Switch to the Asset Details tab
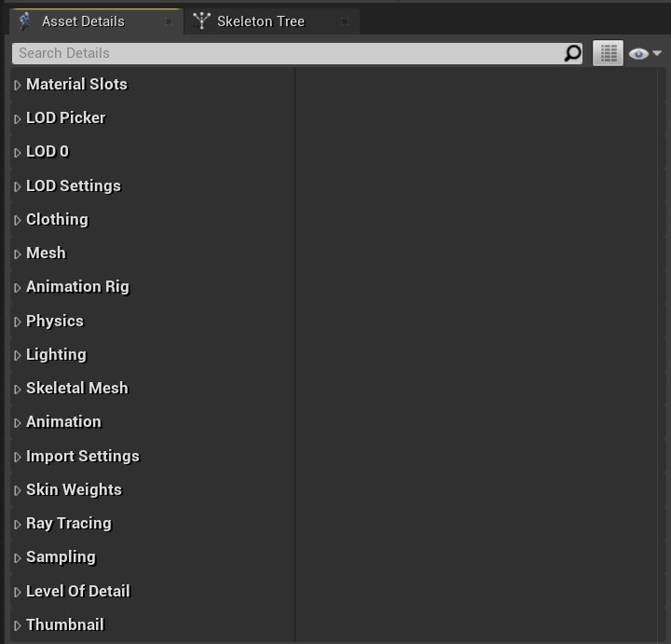The height and width of the screenshot is (644, 671). pos(96,21)
